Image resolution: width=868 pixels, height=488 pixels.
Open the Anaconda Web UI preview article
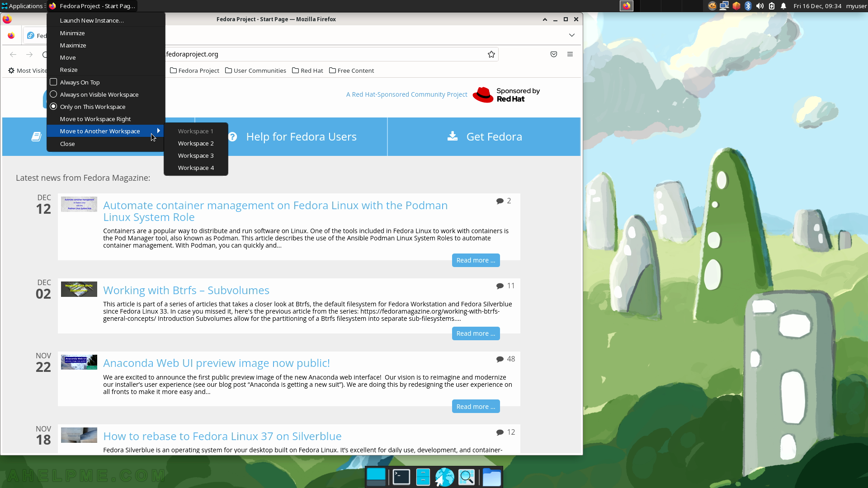[x=217, y=363]
